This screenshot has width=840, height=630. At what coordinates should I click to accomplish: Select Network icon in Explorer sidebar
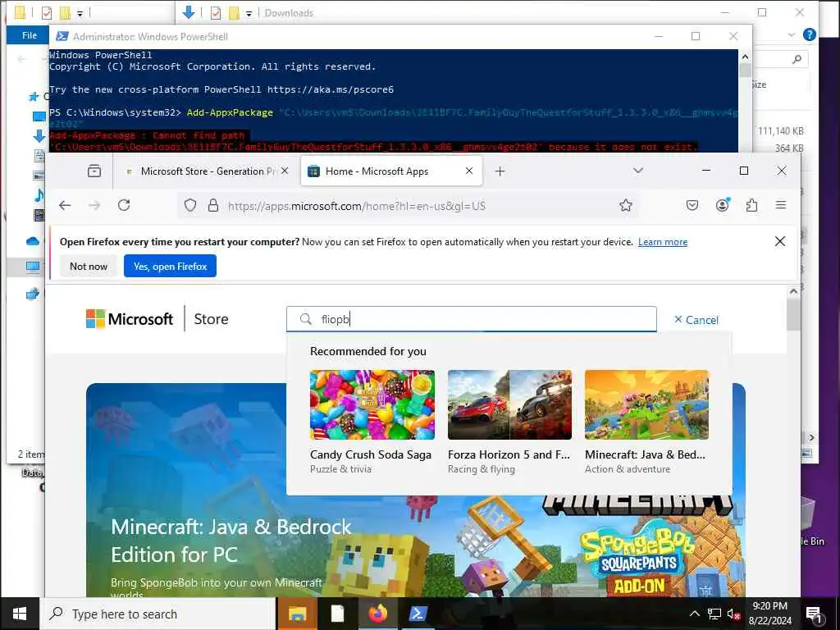click(x=33, y=294)
